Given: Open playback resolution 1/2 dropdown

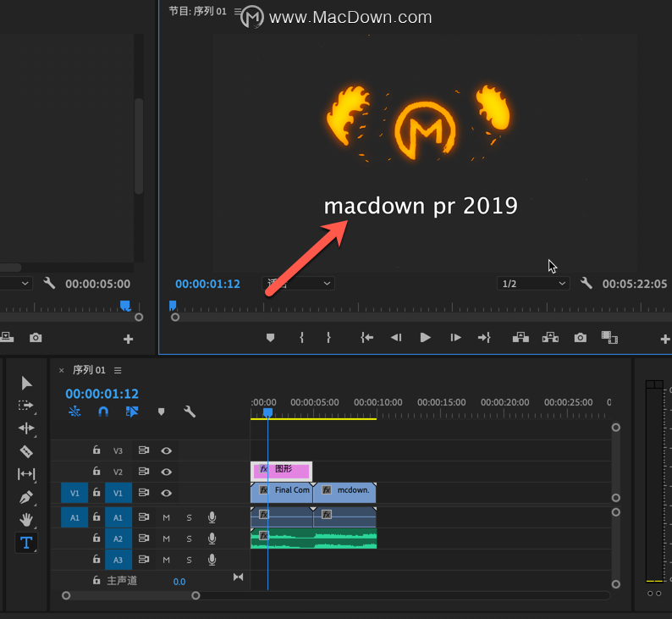Looking at the screenshot, I should (x=533, y=284).
